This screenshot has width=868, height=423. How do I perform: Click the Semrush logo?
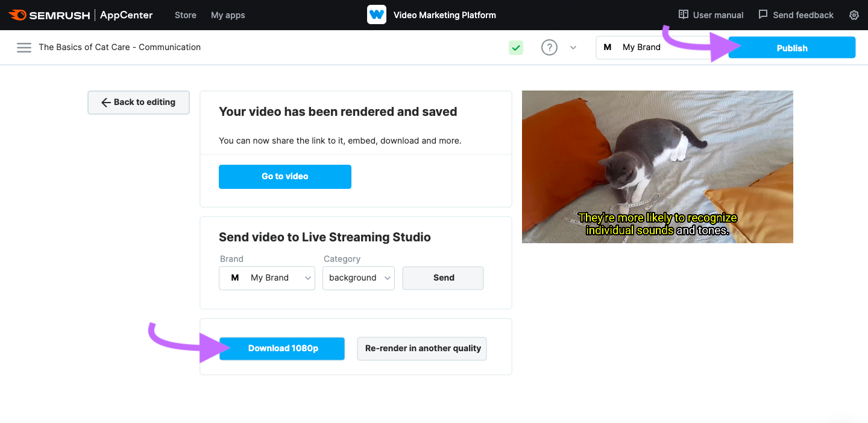point(49,15)
